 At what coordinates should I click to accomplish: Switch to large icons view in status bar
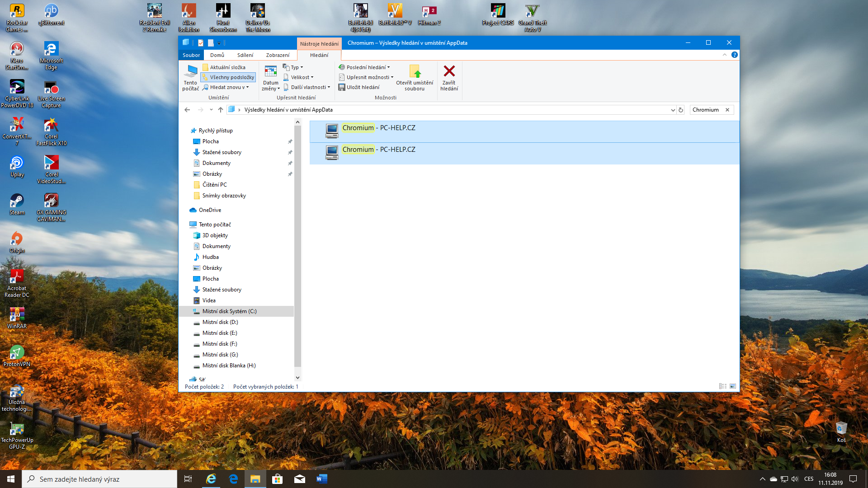tap(733, 386)
